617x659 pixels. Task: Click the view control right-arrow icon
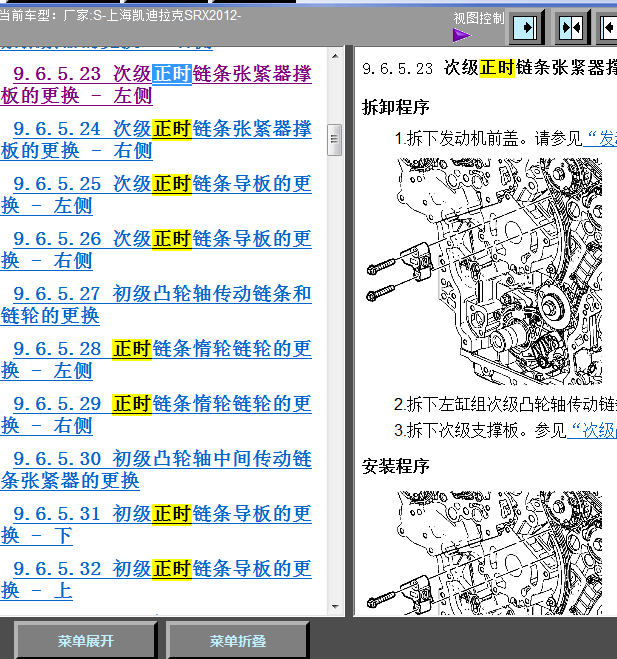[x=525, y=28]
